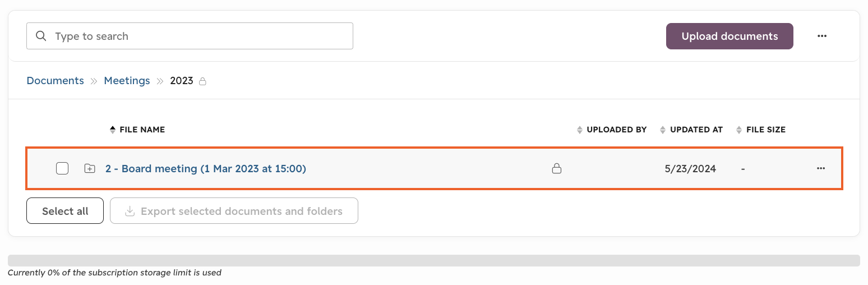This screenshot has width=868, height=285.
Task: Click the lock icon in Board meeting row
Action: click(557, 168)
